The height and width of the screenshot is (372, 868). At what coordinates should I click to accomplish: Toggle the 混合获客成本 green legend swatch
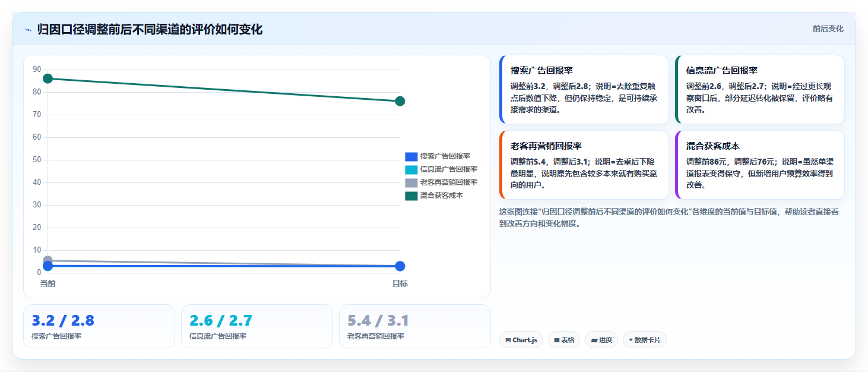click(x=411, y=196)
